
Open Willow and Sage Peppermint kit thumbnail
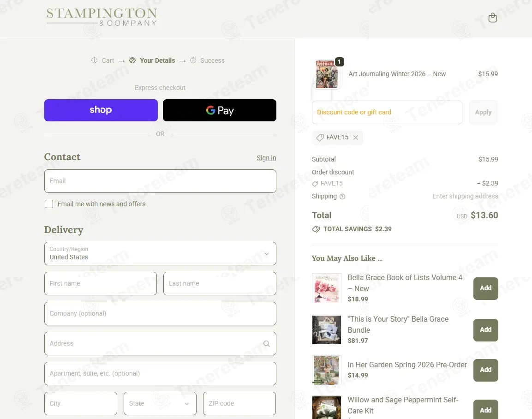pos(326,408)
